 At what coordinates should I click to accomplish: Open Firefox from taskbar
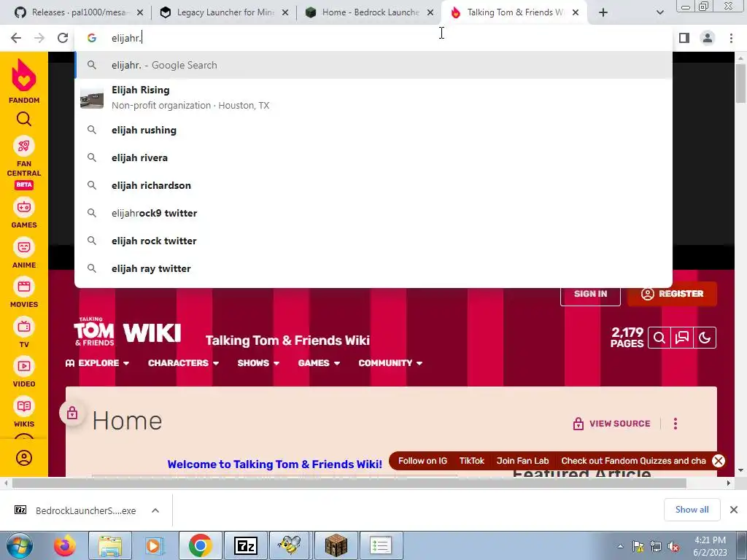click(x=65, y=545)
